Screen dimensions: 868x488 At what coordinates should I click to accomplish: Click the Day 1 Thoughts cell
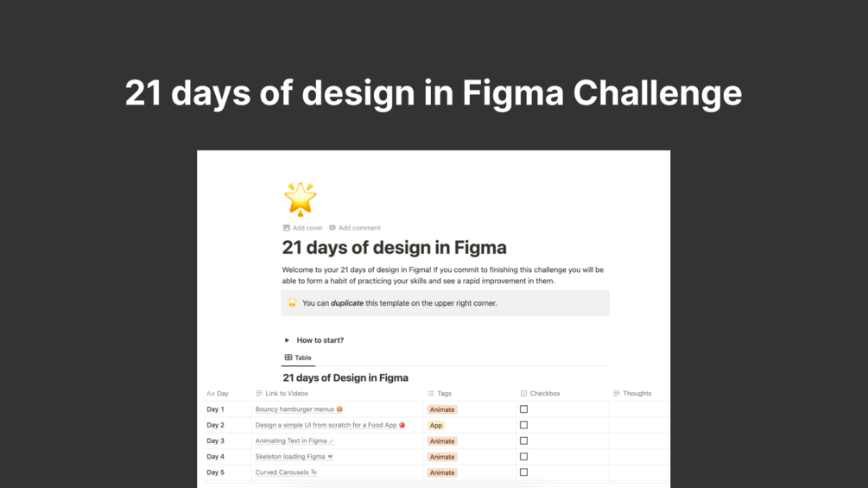639,409
